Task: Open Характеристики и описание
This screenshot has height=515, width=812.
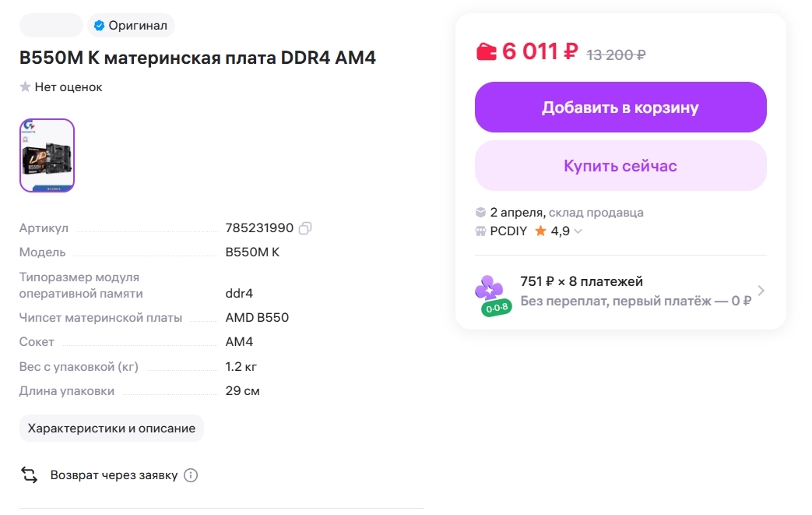Action: pos(111,428)
